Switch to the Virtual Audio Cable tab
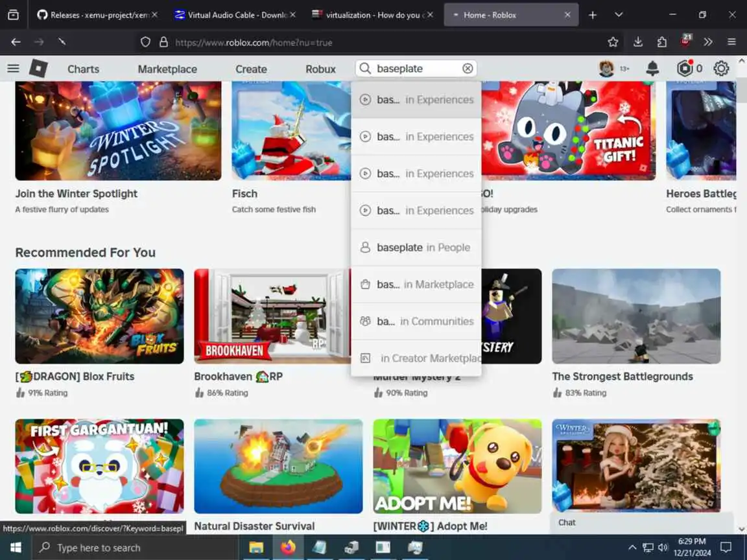 click(235, 16)
